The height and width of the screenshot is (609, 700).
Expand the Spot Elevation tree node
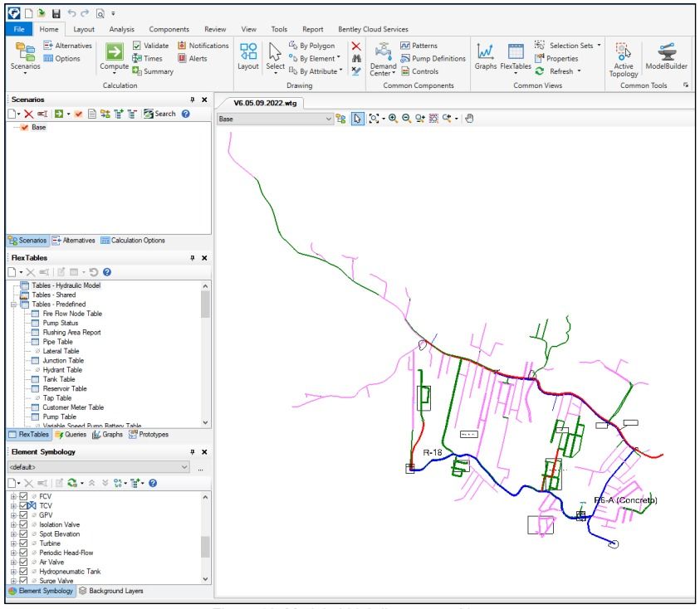(x=12, y=533)
